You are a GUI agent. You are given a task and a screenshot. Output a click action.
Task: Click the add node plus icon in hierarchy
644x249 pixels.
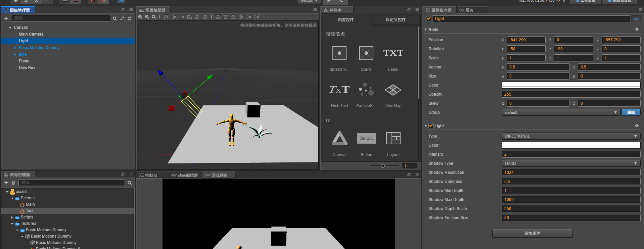[x=6, y=18]
